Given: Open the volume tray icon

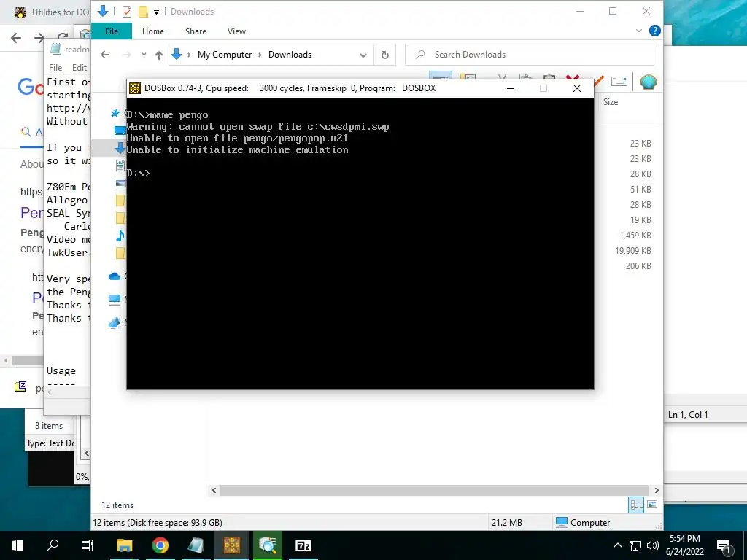Looking at the screenshot, I should [653, 545].
